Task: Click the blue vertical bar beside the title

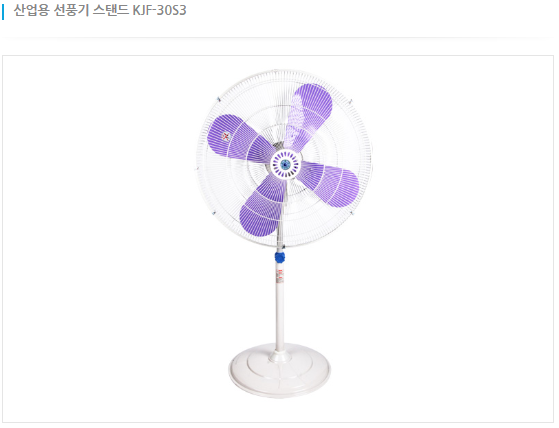Action: [x=3, y=11]
